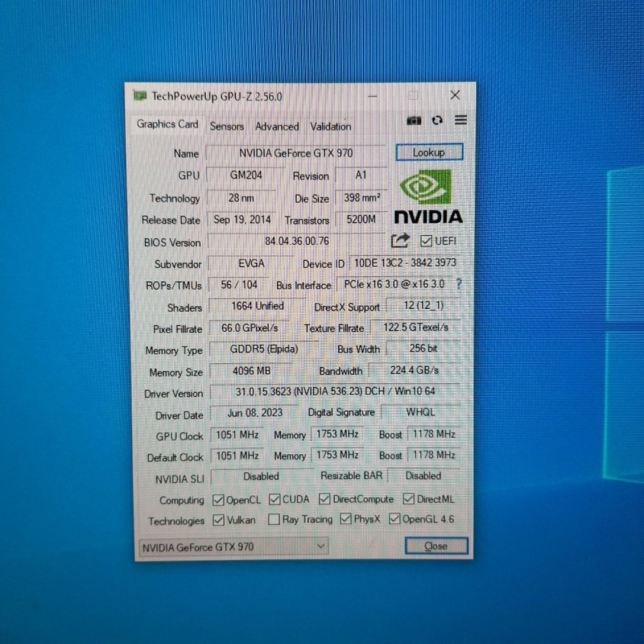Toggle the UEFI checkbox
Image resolution: width=644 pixels, height=644 pixels.
point(426,241)
